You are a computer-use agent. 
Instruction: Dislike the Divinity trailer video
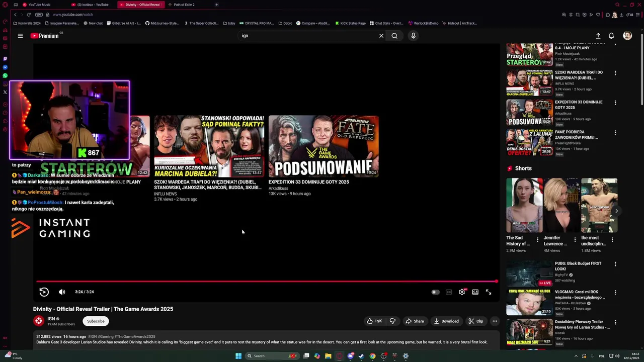tap(393, 321)
